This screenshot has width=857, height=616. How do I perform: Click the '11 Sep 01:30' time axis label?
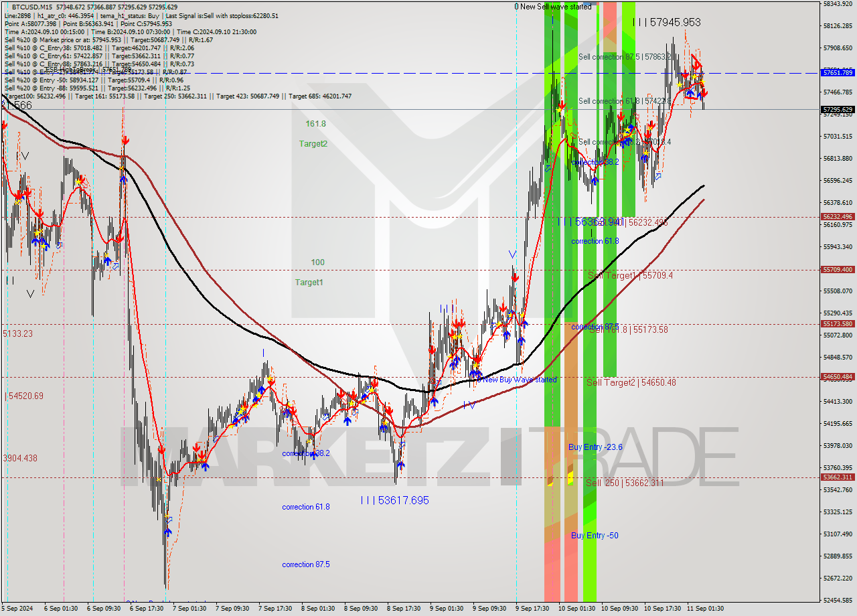click(x=704, y=609)
